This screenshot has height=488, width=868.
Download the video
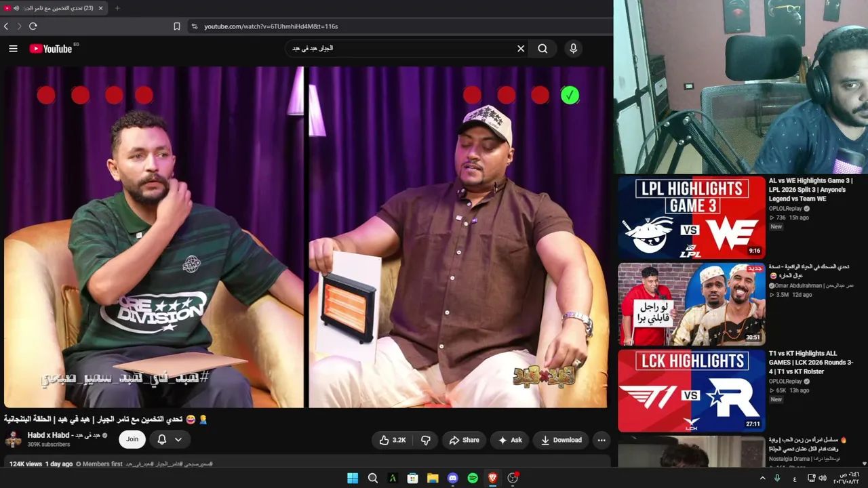(x=561, y=440)
